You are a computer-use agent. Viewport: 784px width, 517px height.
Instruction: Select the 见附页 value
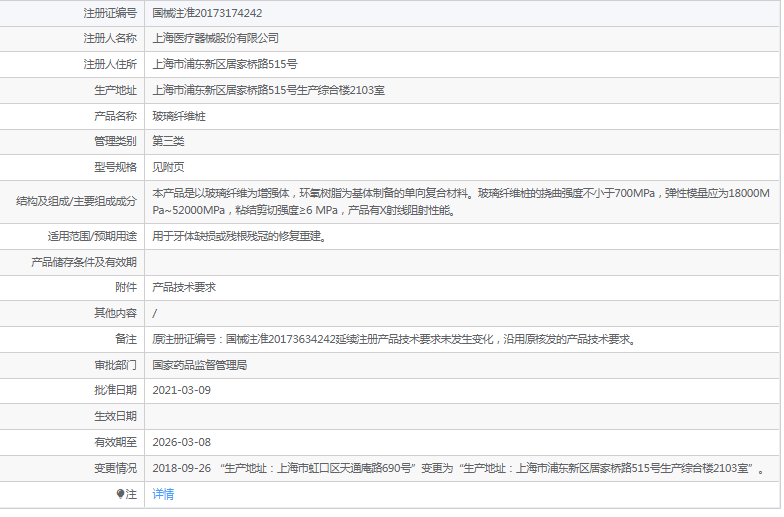(x=168, y=167)
